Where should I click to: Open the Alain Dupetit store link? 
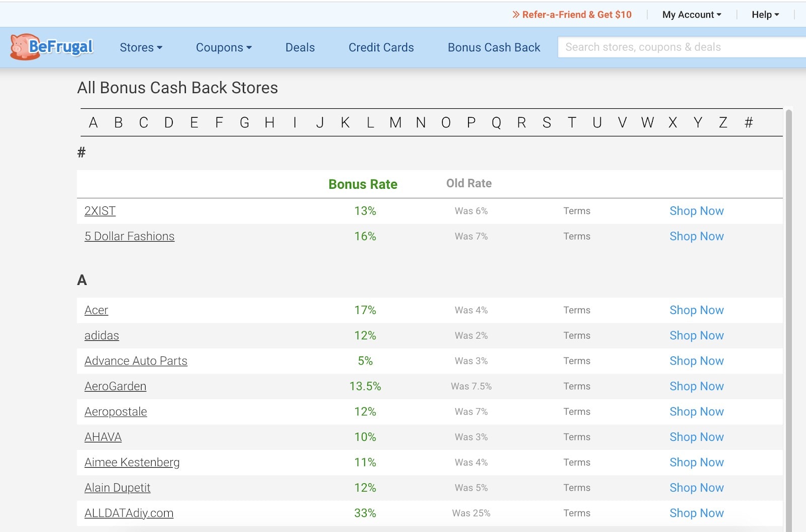coord(117,488)
